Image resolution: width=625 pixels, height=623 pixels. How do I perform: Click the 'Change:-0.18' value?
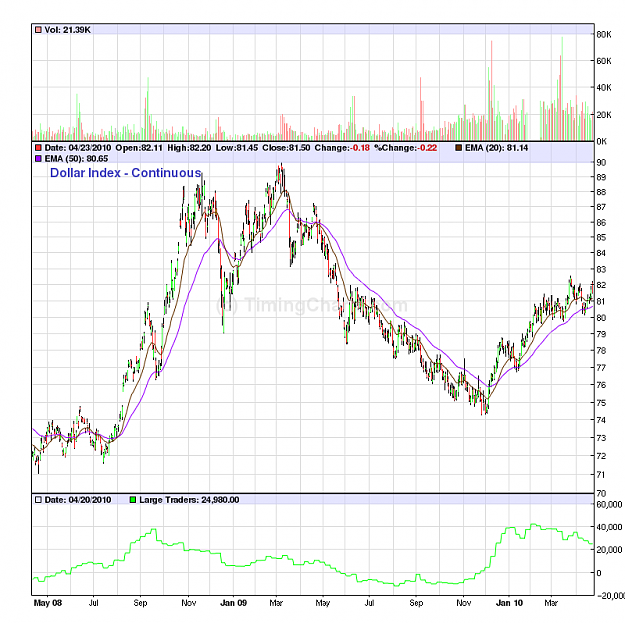pyautogui.click(x=342, y=148)
